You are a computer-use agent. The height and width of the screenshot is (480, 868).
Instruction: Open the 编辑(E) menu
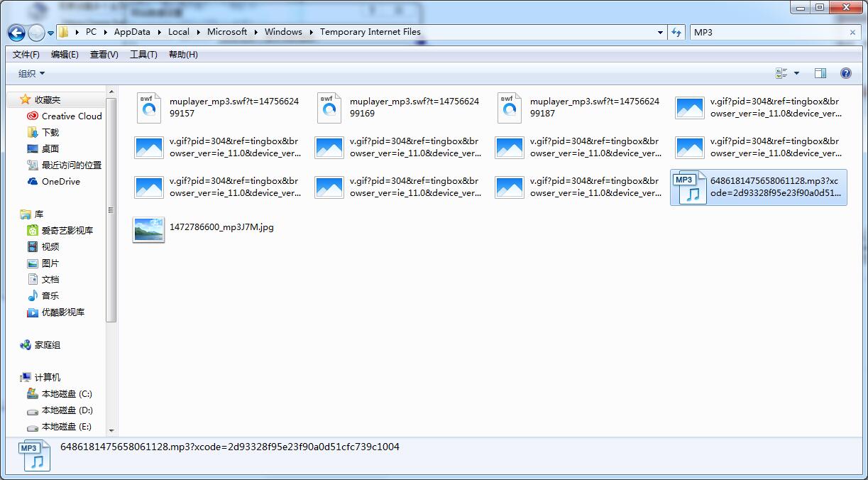click(x=65, y=55)
